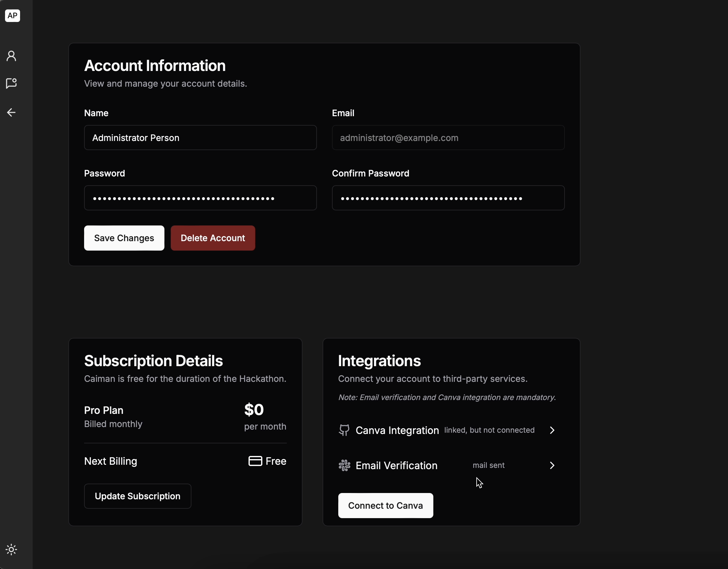Click the Email address field
The width and height of the screenshot is (728, 569).
point(448,138)
